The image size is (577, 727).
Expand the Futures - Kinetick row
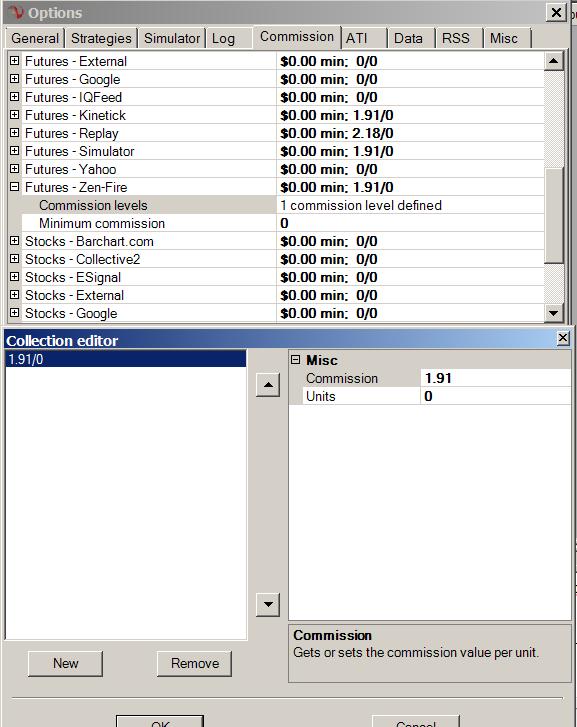pyautogui.click(x=14, y=115)
